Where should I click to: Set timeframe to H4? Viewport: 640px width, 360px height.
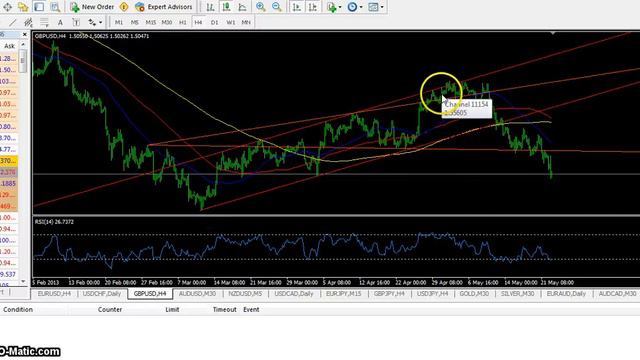pos(198,22)
